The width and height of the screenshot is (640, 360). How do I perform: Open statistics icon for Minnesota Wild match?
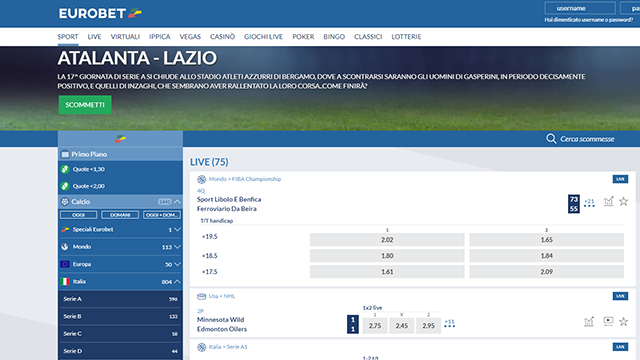pyautogui.click(x=589, y=322)
